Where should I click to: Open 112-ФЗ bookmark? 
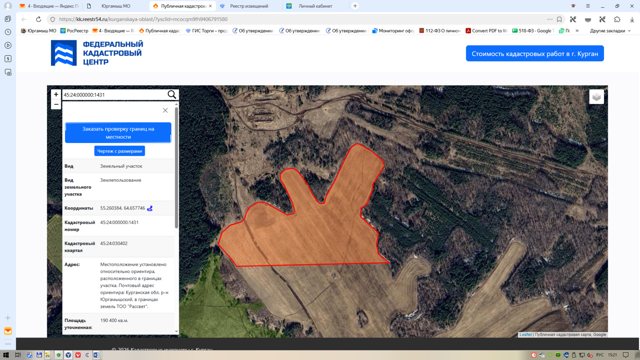(x=439, y=31)
